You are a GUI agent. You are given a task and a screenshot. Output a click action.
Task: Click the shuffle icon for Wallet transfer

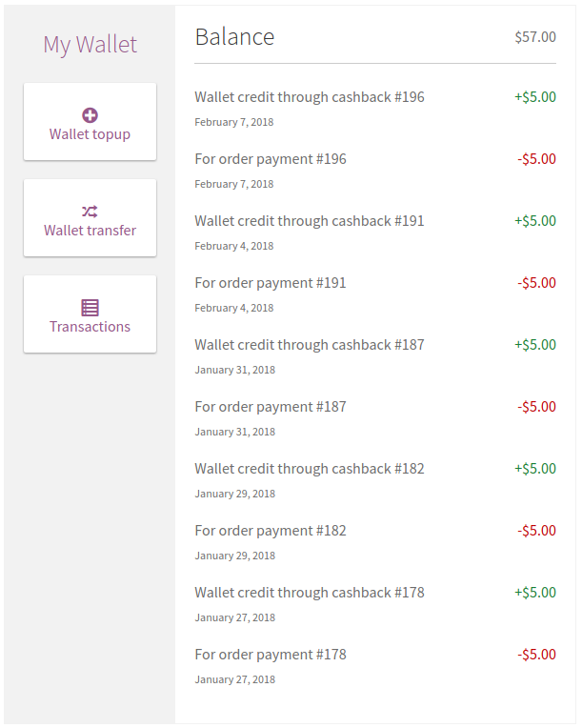(x=90, y=212)
